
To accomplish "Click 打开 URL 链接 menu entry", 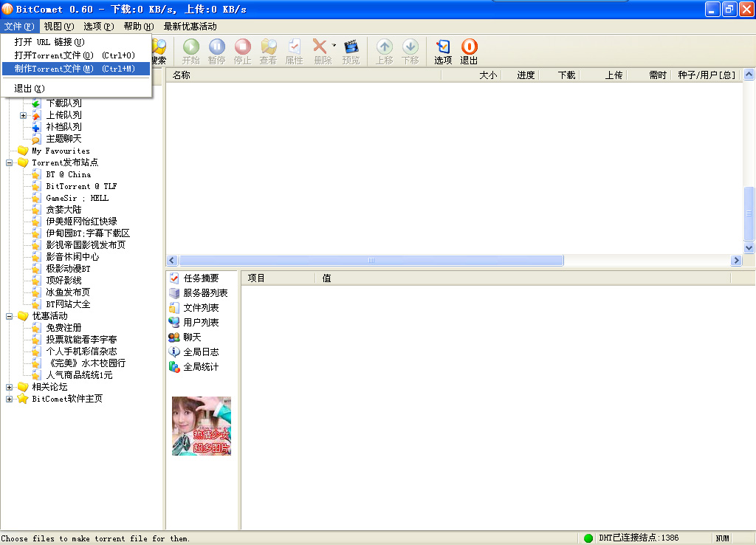I will coord(76,42).
